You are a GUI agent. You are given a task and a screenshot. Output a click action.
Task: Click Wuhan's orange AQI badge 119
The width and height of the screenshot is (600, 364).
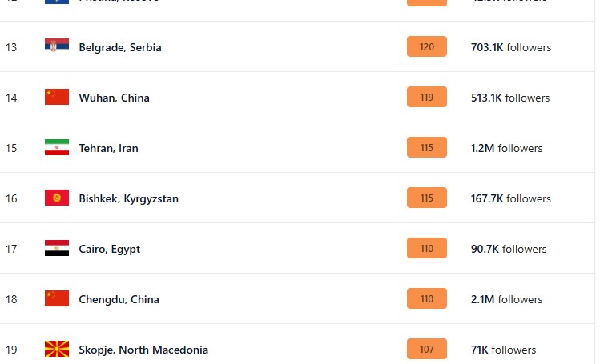426,98
